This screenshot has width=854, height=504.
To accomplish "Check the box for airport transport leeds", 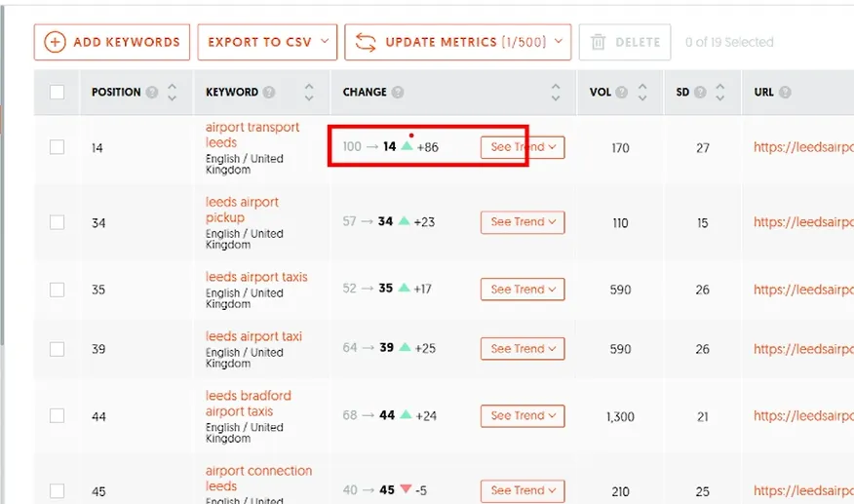I will (57, 147).
